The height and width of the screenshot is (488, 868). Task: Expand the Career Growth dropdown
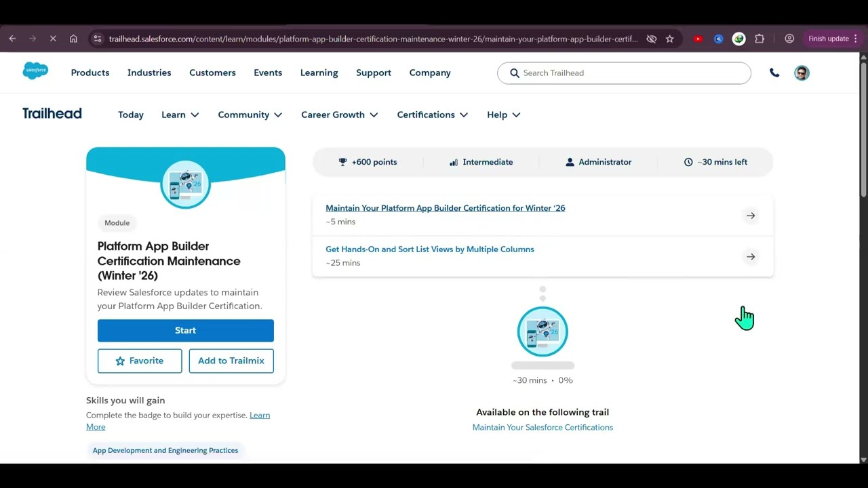[340, 115]
